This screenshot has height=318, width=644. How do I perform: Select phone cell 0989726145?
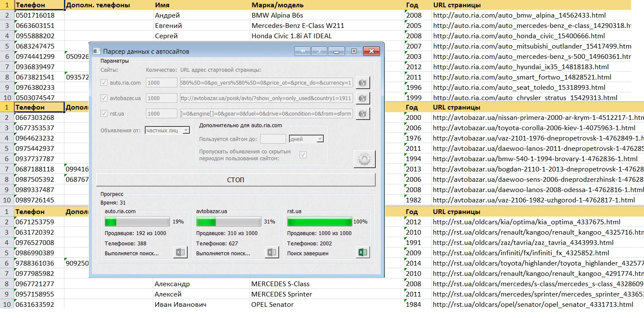(39, 200)
